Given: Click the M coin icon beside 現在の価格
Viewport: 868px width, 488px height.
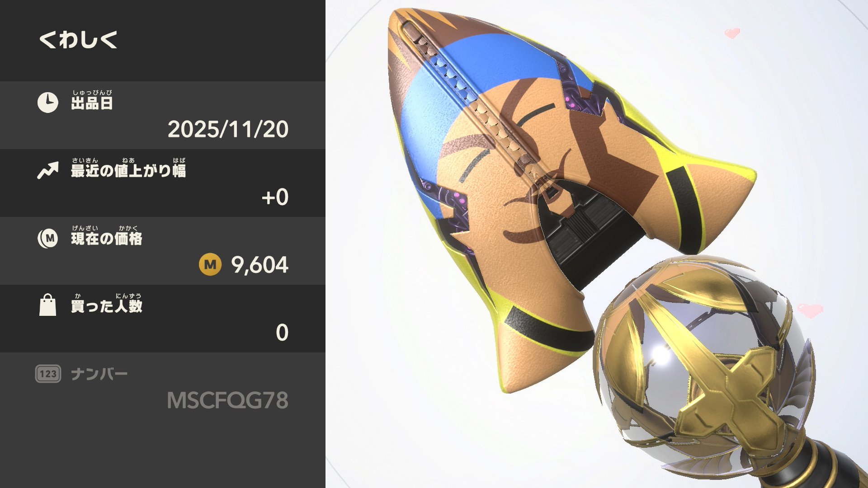Looking at the screenshot, I should [x=48, y=238].
